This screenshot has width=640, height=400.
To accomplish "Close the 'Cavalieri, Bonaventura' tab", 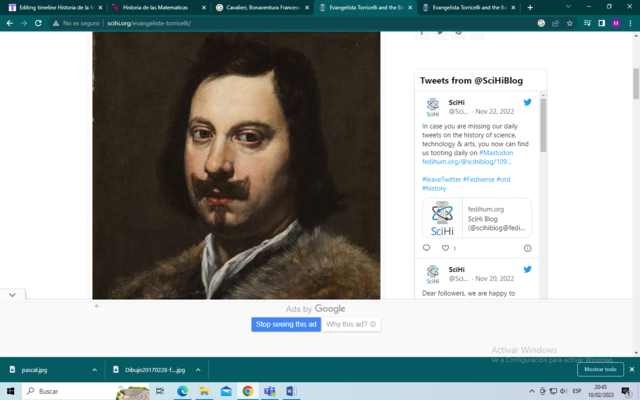I will pos(307,8).
